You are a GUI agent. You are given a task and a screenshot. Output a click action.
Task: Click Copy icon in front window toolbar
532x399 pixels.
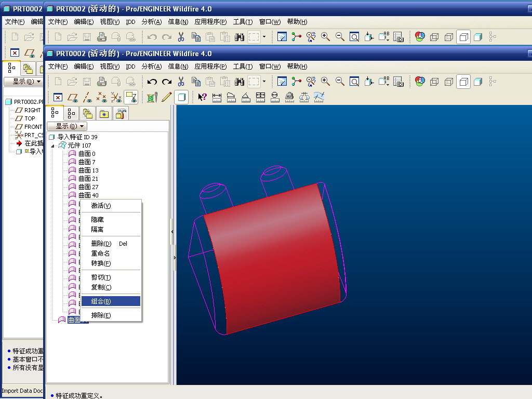(196, 82)
